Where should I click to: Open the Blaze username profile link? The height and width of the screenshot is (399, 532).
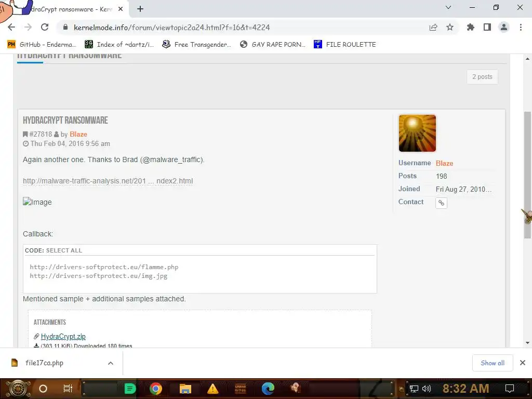click(x=444, y=163)
